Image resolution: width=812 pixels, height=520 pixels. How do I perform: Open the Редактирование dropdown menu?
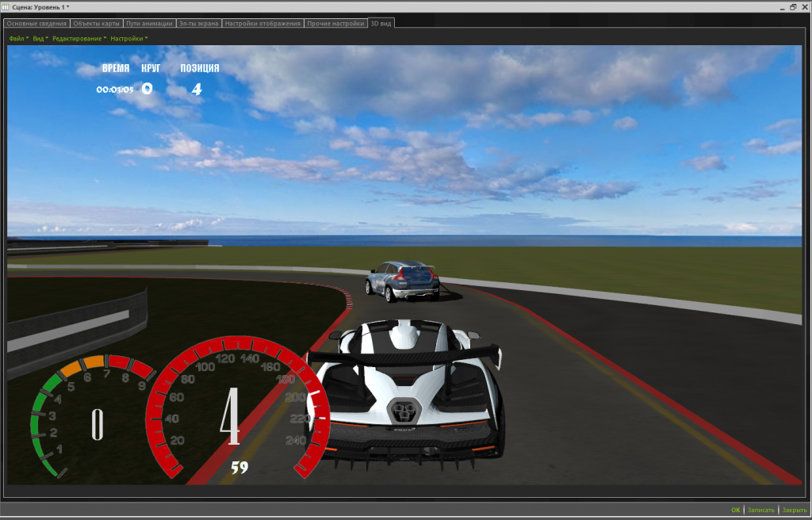(x=79, y=38)
